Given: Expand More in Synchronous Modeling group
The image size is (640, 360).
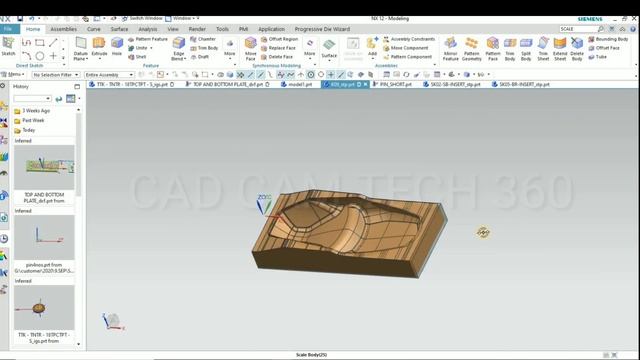Looking at the screenshot, I should pos(309,49).
